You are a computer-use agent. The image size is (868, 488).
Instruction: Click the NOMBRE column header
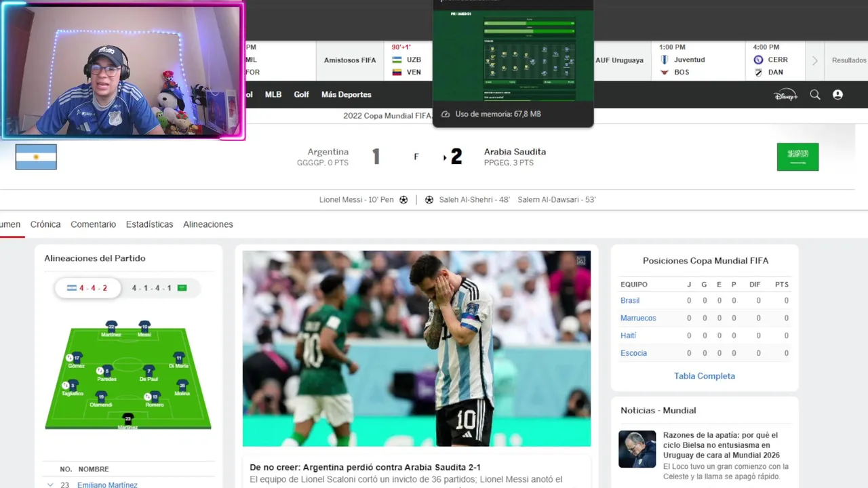94,469
